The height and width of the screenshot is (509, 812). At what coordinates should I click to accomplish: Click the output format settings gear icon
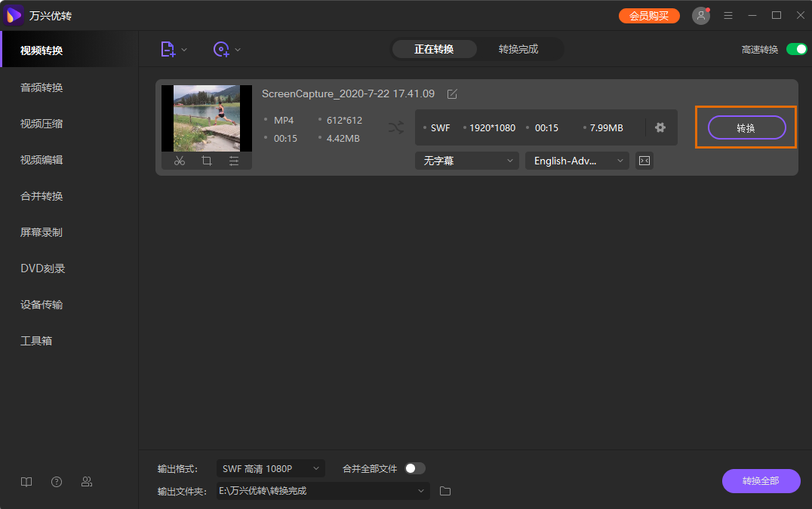[x=660, y=127]
